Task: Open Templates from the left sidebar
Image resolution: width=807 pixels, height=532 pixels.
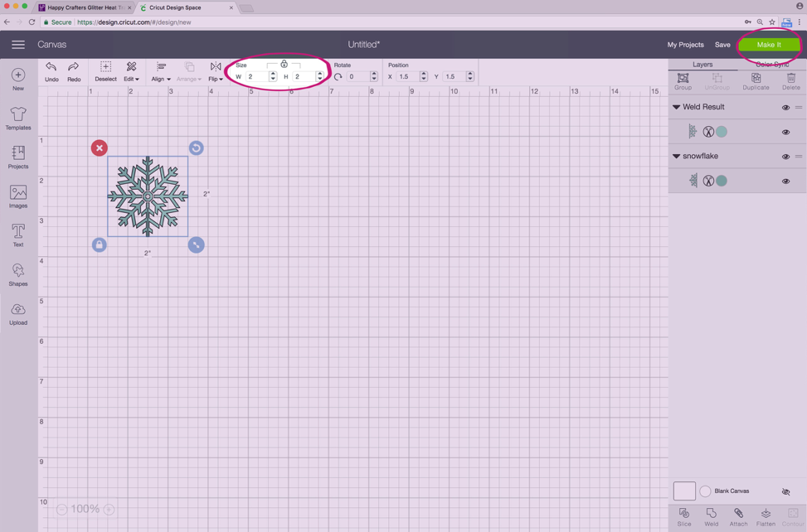Action: click(18, 118)
